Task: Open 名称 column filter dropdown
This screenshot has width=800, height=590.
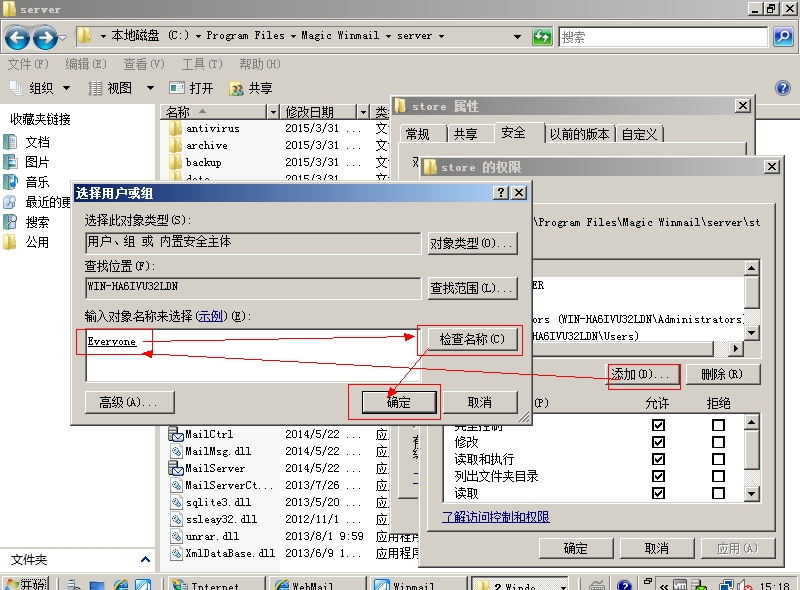Action: point(273,112)
